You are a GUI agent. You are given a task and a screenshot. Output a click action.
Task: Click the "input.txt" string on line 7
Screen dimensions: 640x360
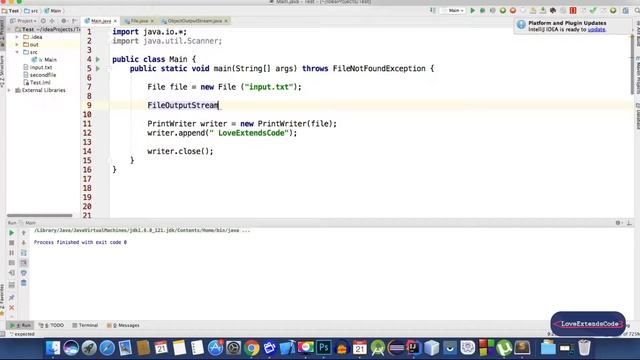click(x=269, y=87)
